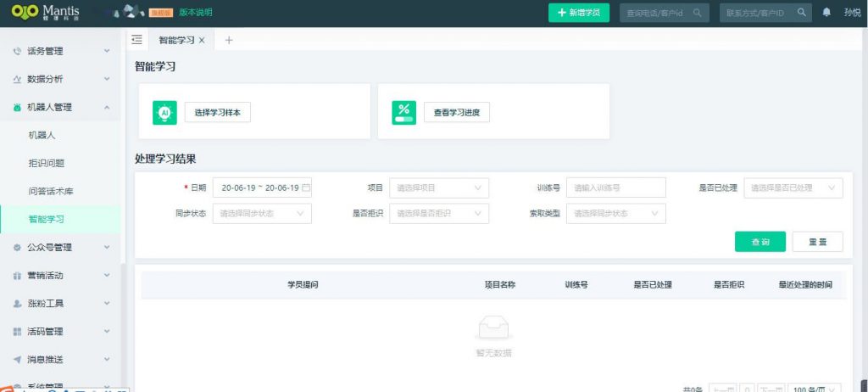The image size is (868, 392).
Task: Click the 是否已处理 column header
Action: click(653, 285)
